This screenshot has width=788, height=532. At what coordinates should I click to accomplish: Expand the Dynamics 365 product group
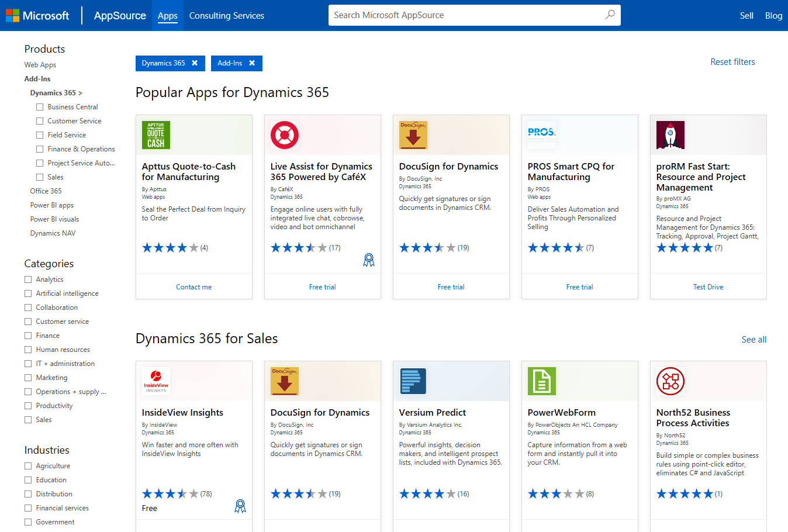(x=56, y=93)
